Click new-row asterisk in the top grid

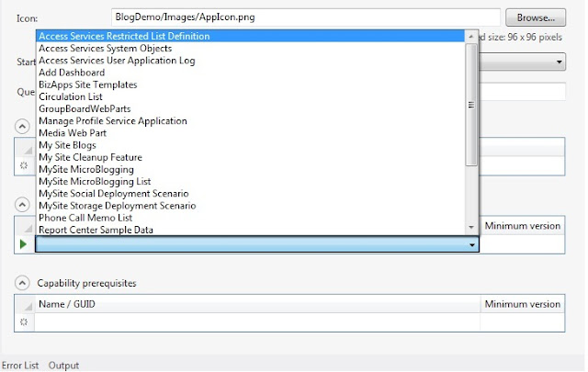24,165
